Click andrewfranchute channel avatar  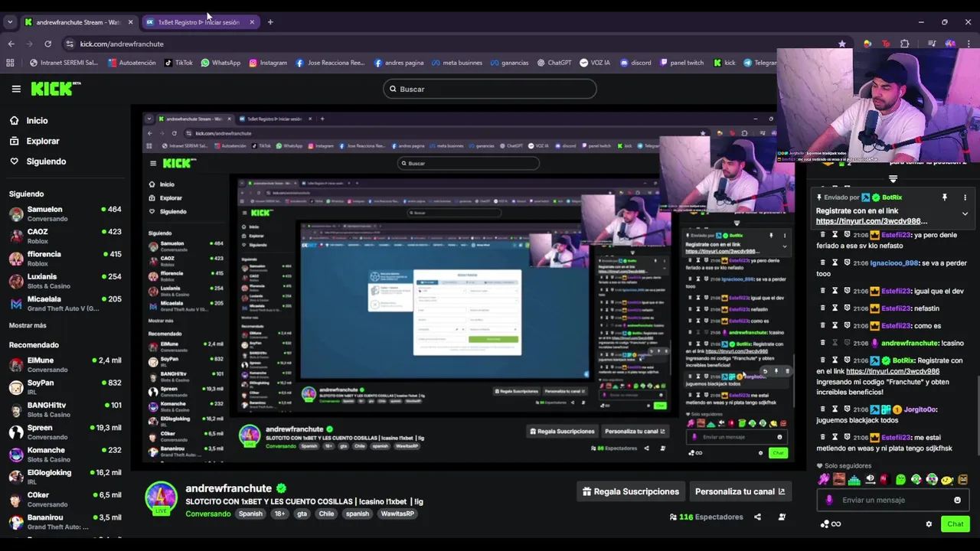point(161,497)
